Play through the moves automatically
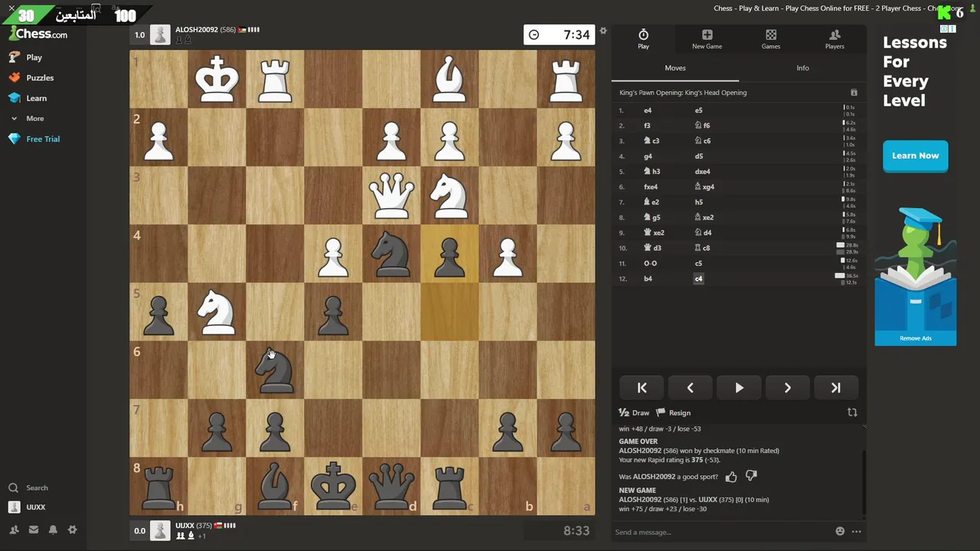Image resolution: width=980 pixels, height=551 pixels. (x=739, y=388)
